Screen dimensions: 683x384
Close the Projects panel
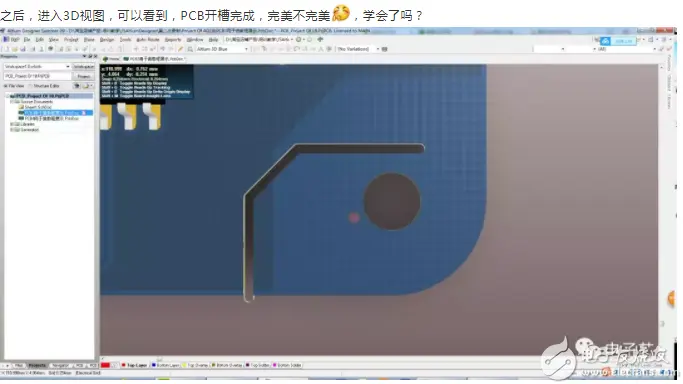coord(95,57)
